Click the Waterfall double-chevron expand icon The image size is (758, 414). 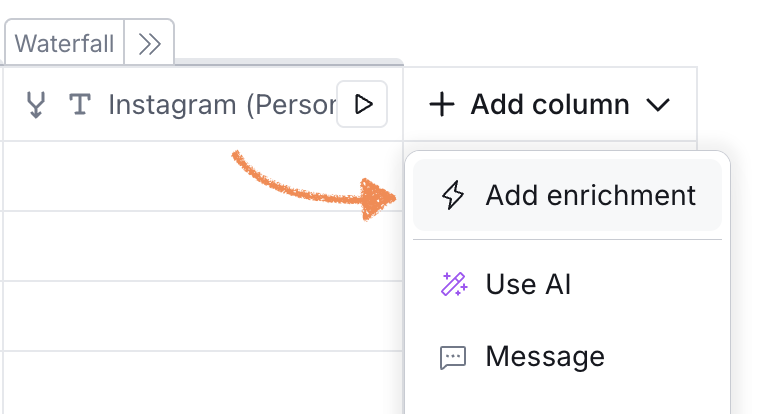pyautogui.click(x=149, y=44)
